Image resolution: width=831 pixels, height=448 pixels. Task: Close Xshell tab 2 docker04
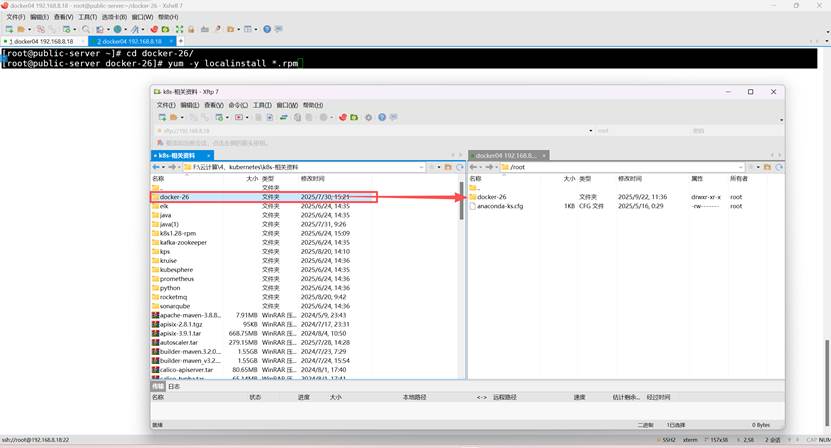pyautogui.click(x=171, y=41)
